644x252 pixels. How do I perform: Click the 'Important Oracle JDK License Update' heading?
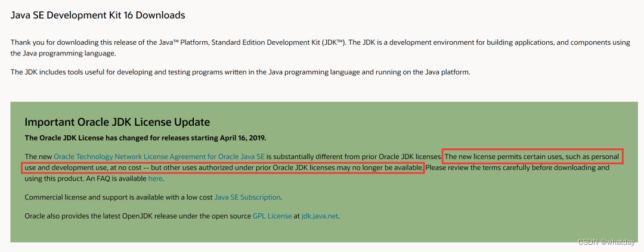coord(117,122)
